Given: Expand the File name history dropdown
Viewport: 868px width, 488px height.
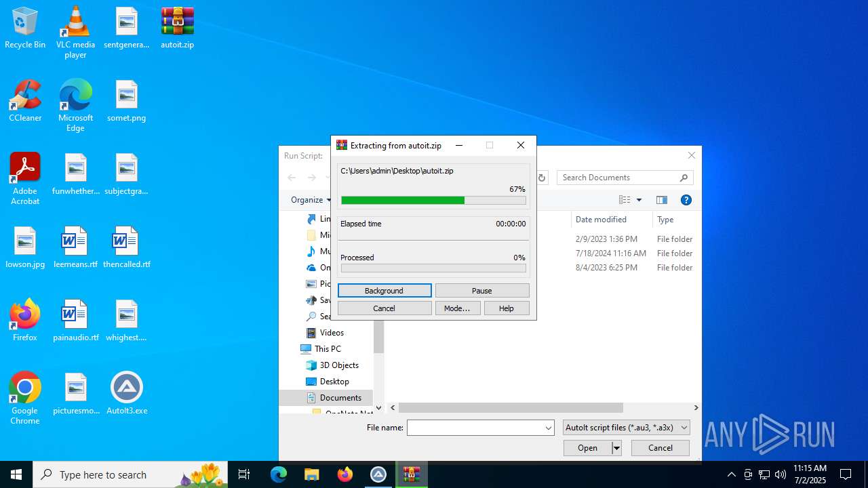Looking at the screenshot, I should click(x=548, y=428).
